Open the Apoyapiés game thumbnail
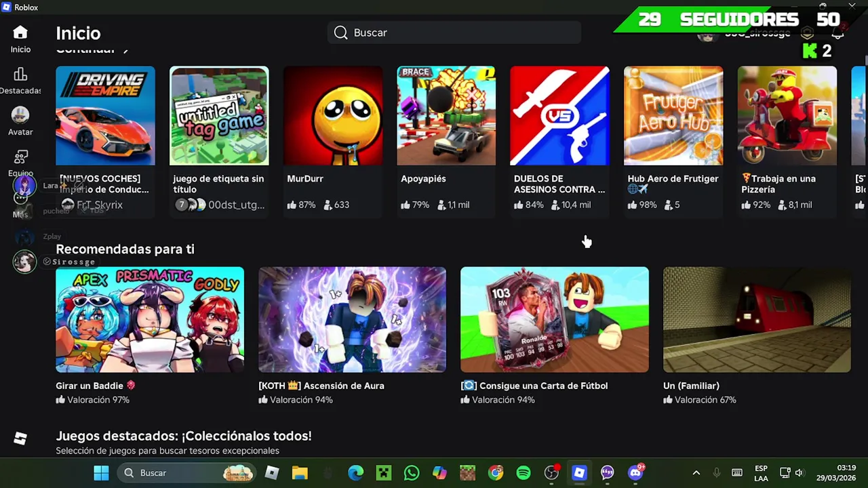868x488 pixels. click(446, 116)
